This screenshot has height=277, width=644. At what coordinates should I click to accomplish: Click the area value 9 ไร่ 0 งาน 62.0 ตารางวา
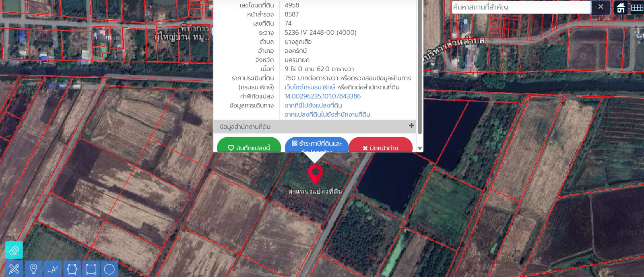pos(319,69)
